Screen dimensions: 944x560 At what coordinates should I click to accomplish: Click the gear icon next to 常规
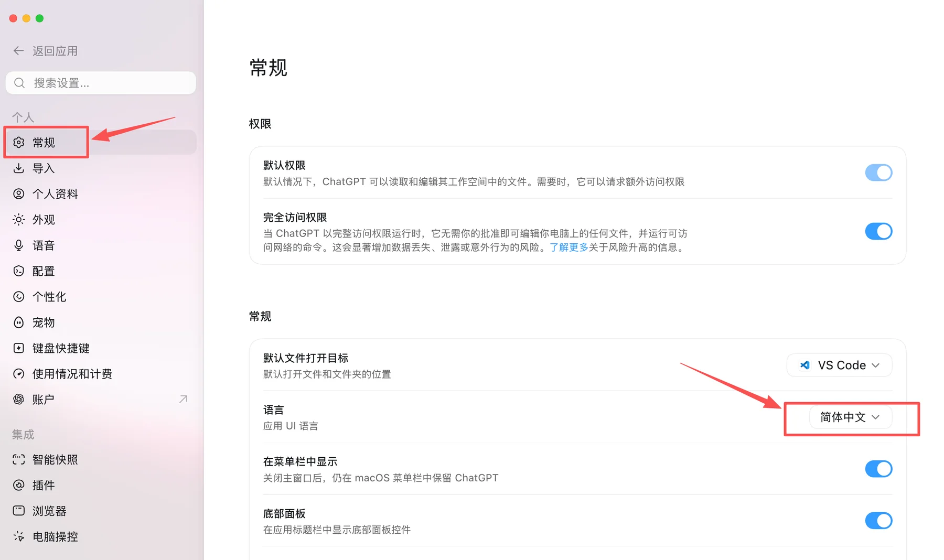pyautogui.click(x=19, y=143)
